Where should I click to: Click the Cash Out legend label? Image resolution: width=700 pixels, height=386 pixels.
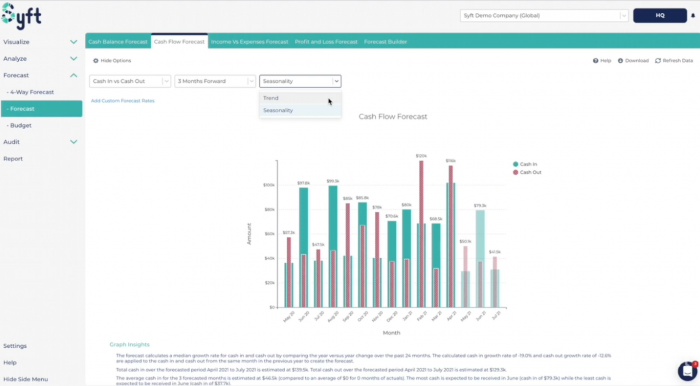tap(530, 172)
